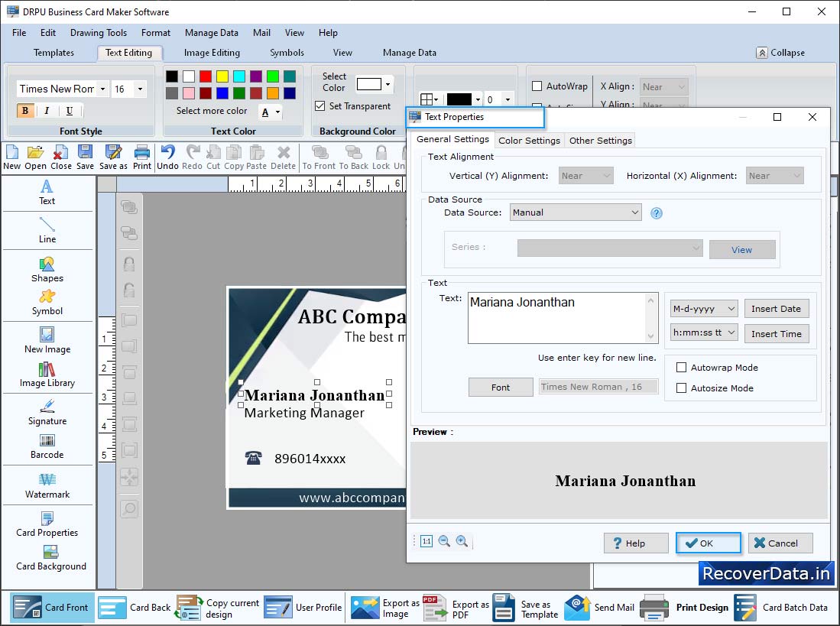The height and width of the screenshot is (626, 840).
Task: Click the Font button
Action: [x=501, y=388]
